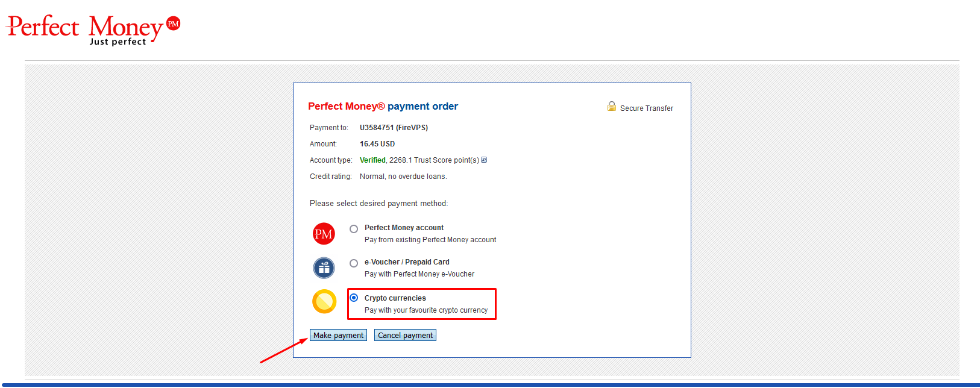Screen dimensions: 980x388
Task: Click '2268.1 Trust Score point(s)' text
Action: 434,160
